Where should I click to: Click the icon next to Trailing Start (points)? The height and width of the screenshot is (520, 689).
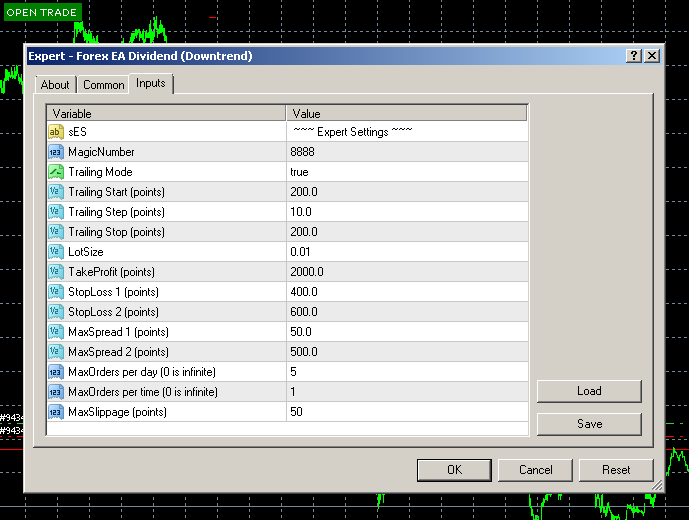(56, 192)
